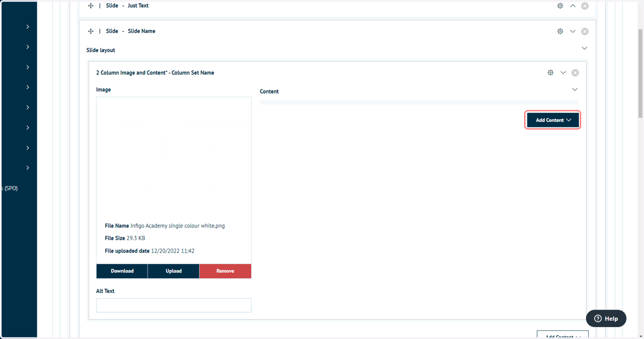
Task: Open settings gear for Just Text slide
Action: [x=560, y=6]
